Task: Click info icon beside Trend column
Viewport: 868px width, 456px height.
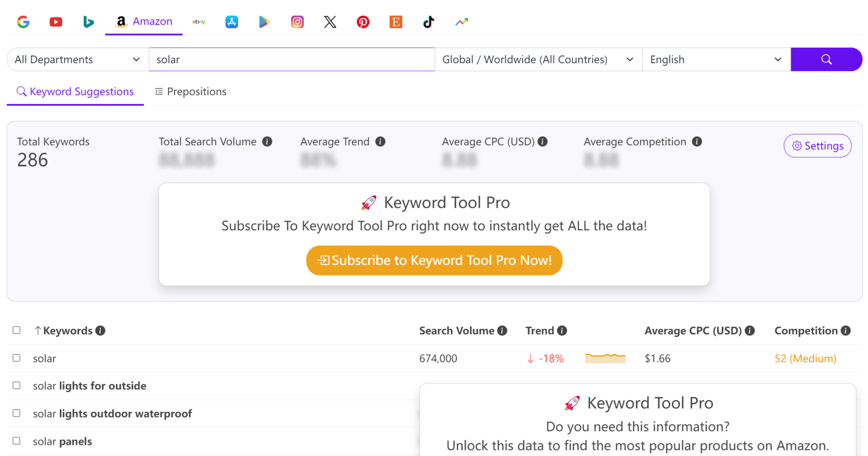Action: pos(562,330)
